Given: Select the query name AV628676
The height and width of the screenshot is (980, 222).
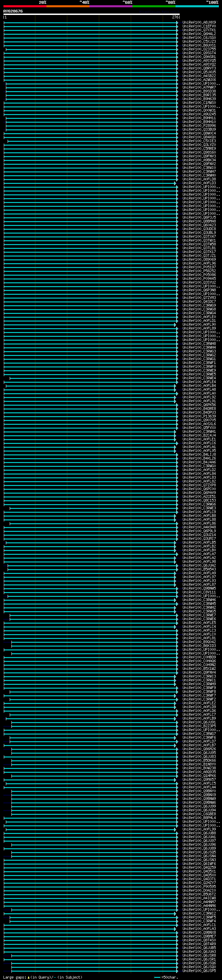Looking at the screenshot, I should click(x=13, y=11).
